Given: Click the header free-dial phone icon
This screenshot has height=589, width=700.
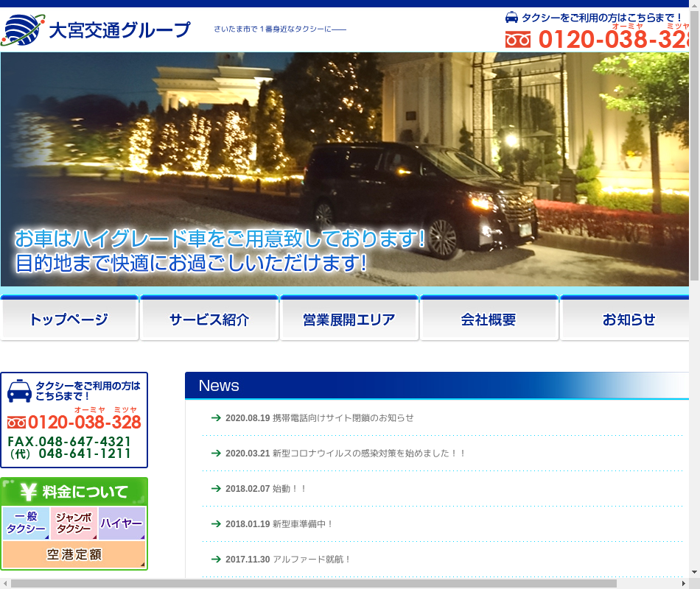Looking at the screenshot, I should click(518, 40).
